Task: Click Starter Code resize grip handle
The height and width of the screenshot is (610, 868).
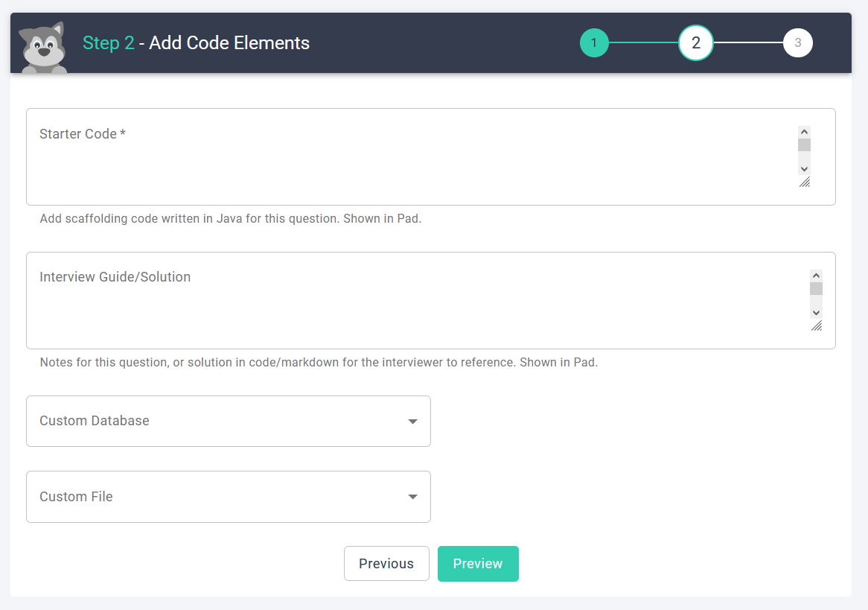Action: [x=805, y=182]
